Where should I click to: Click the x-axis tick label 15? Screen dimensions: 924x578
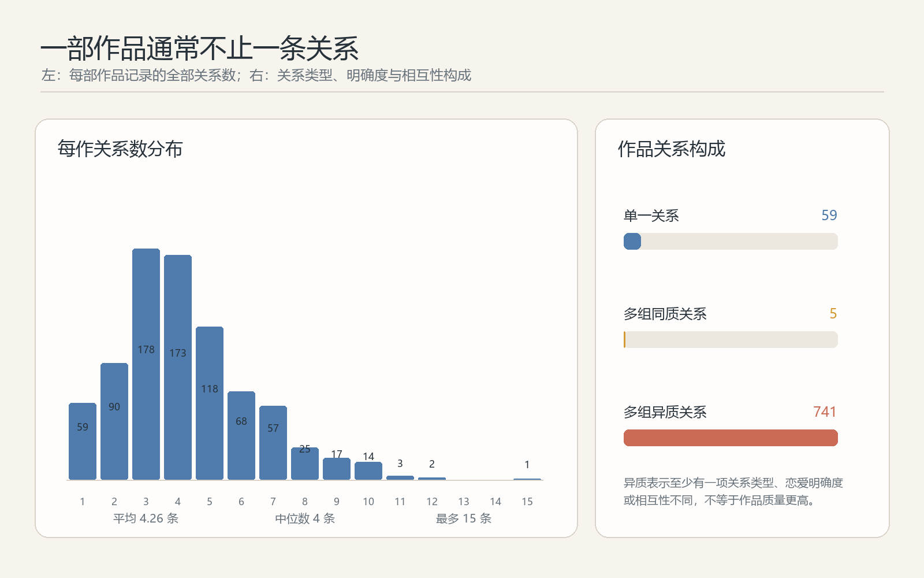tap(527, 502)
